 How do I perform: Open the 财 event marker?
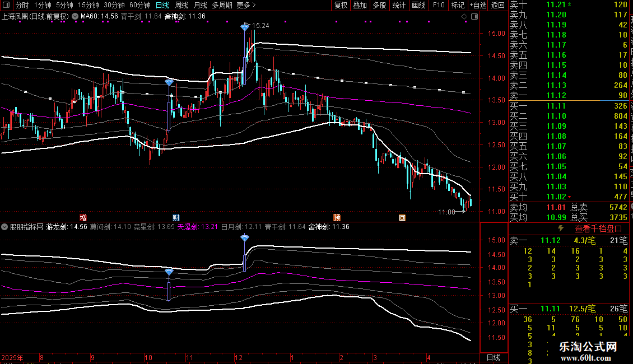(176, 217)
